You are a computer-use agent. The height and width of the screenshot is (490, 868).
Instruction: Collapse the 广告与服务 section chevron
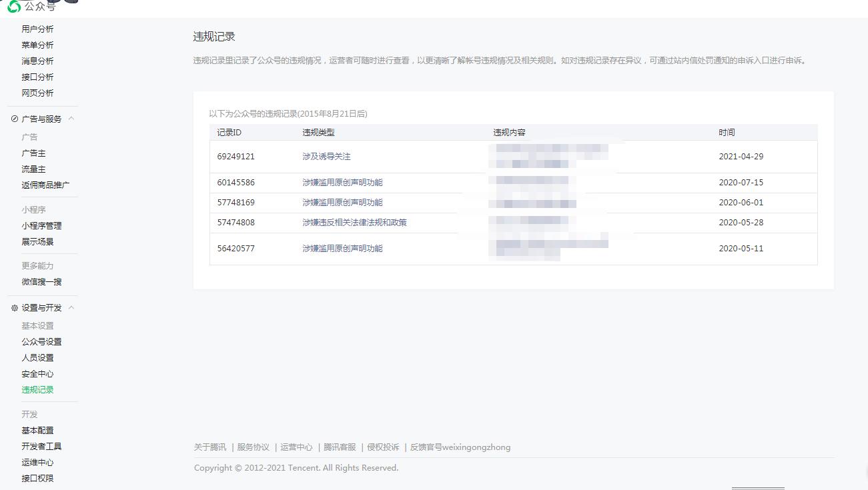click(x=71, y=119)
